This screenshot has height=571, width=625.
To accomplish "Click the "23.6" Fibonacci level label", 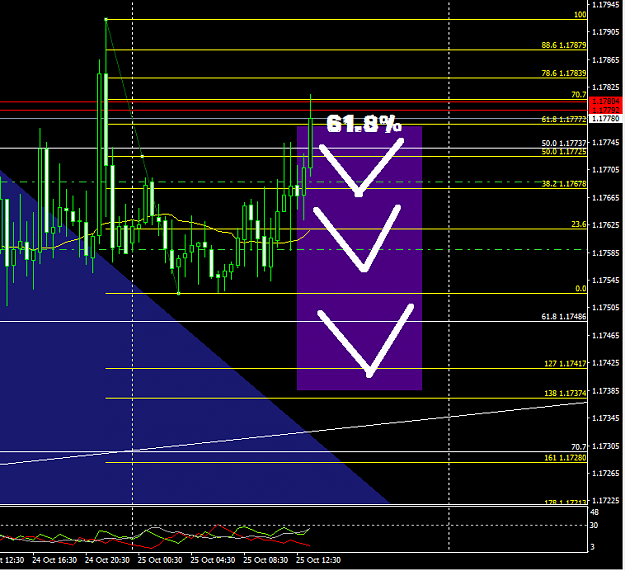I will [x=578, y=224].
